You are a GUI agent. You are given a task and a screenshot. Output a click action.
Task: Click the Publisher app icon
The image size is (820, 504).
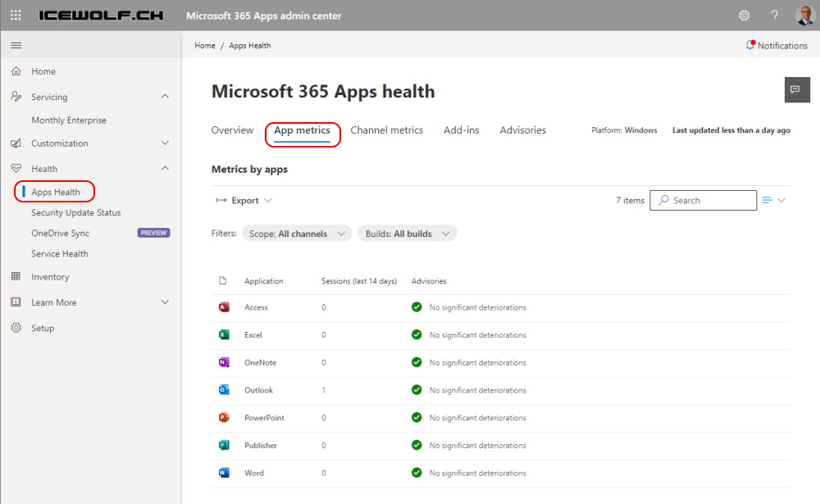[224, 446]
